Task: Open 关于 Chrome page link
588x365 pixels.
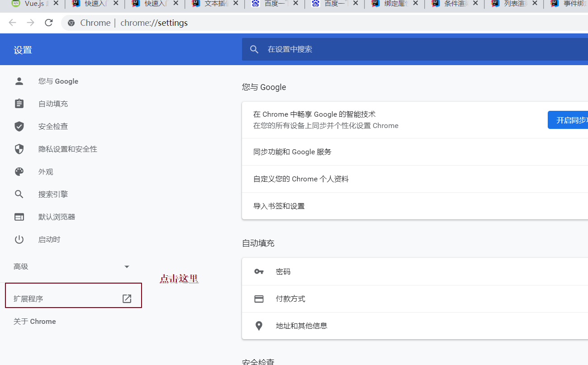Action: (x=35, y=322)
